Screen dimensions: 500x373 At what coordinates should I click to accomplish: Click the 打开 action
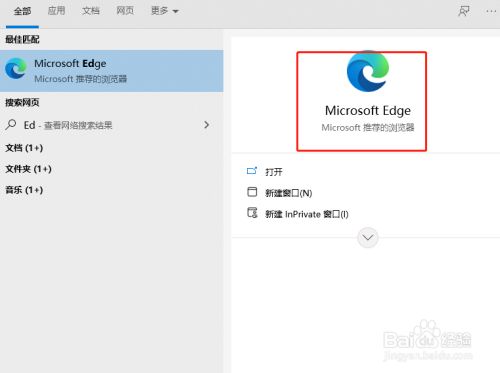274,172
